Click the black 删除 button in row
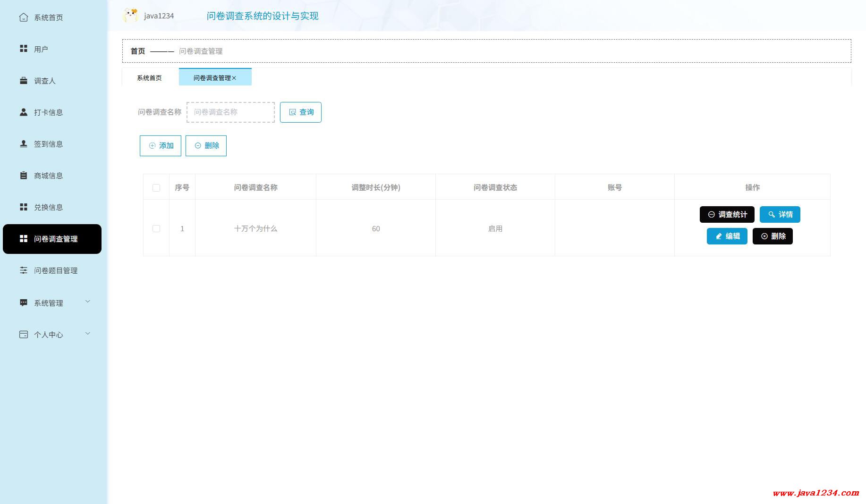 (773, 236)
